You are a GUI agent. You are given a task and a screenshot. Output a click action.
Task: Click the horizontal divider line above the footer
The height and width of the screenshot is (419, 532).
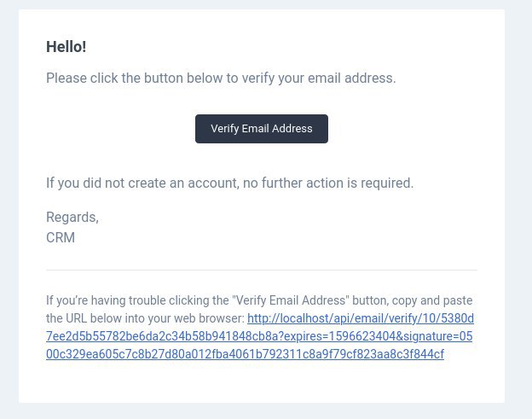(261, 271)
